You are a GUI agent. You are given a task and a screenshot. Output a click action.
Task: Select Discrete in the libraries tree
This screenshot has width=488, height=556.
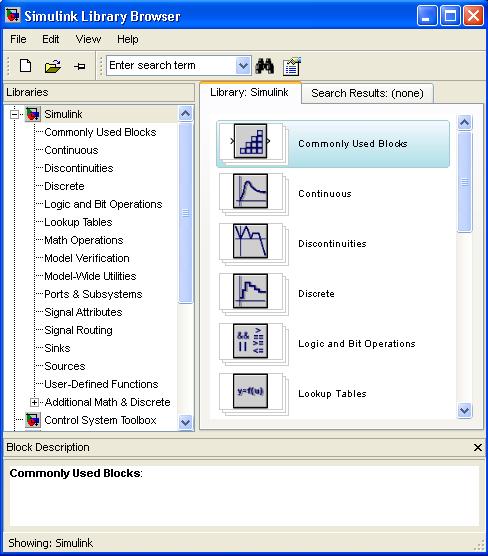click(x=64, y=186)
